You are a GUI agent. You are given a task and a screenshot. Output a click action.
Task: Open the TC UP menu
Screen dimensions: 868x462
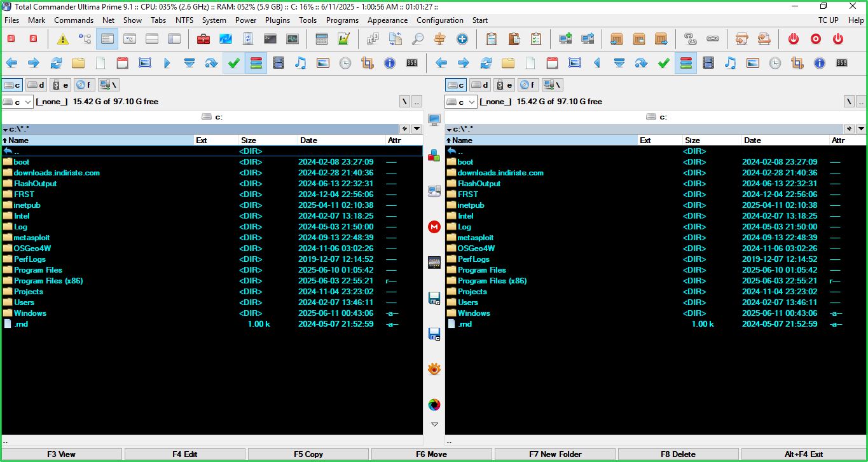tap(828, 20)
